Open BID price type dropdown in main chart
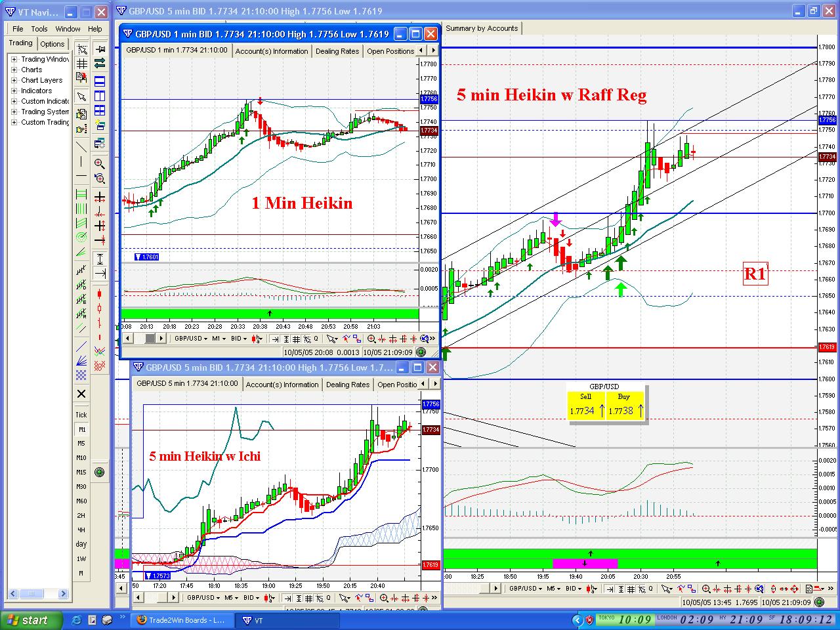Screen dimensions: 840x630 (x=573, y=589)
